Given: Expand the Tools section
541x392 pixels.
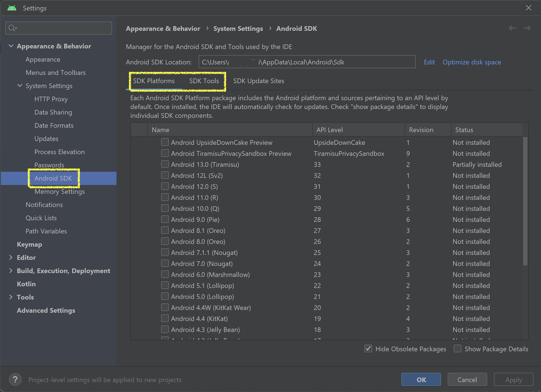Looking at the screenshot, I should pyautogui.click(x=11, y=297).
